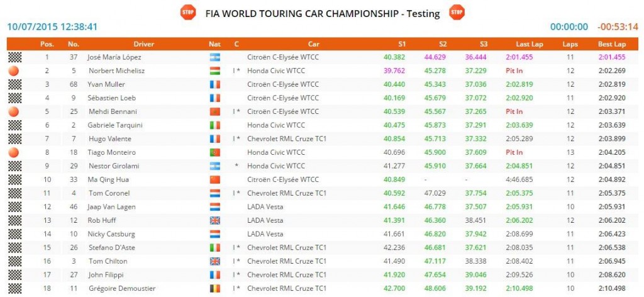The image size is (644, 297).
Task: Click the Argentine flag for José María López
Action: pyautogui.click(x=214, y=57)
